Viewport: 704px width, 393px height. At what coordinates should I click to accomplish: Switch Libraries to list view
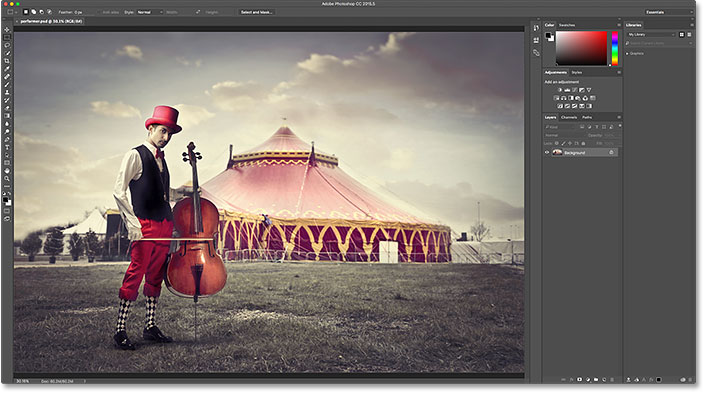pos(689,35)
